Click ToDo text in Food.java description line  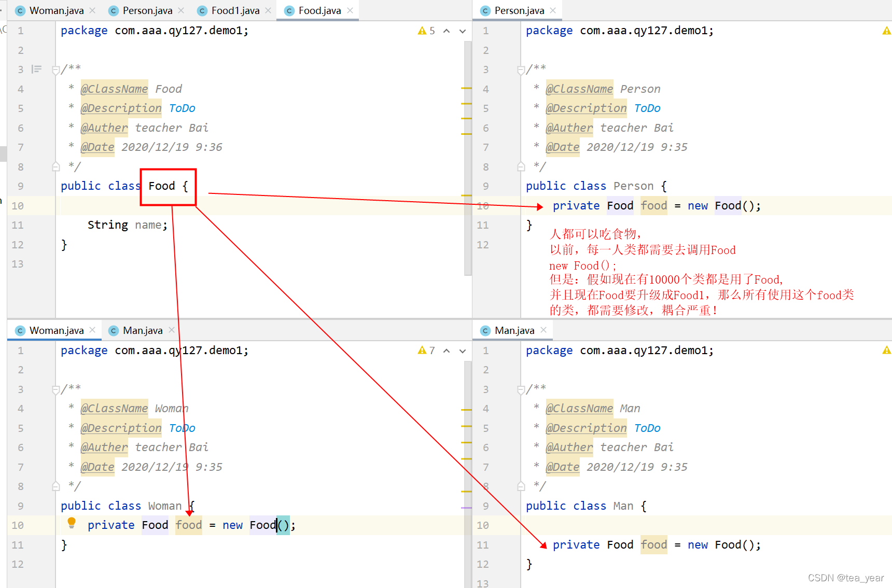182,108
